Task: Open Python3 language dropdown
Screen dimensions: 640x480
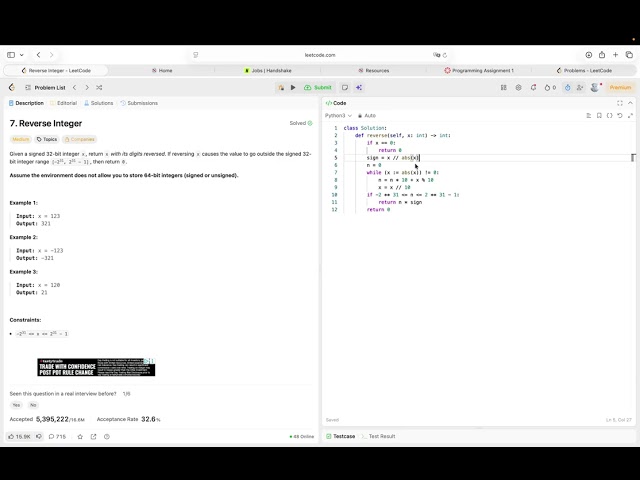Action: (338, 116)
